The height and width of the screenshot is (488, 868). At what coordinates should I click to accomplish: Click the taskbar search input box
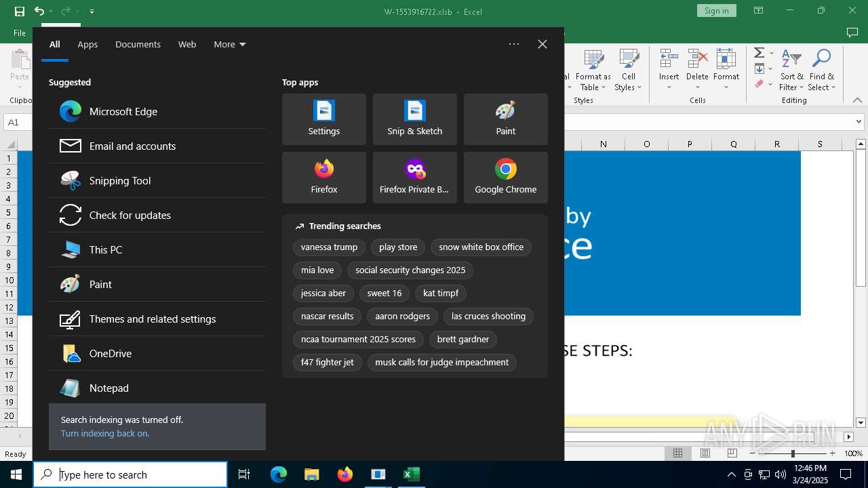130,474
